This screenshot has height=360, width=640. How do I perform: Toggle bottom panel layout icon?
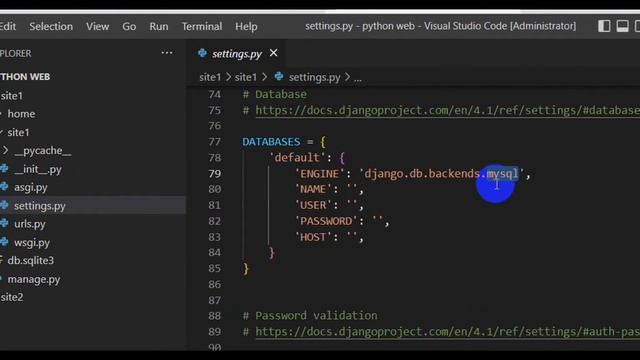(x=622, y=26)
